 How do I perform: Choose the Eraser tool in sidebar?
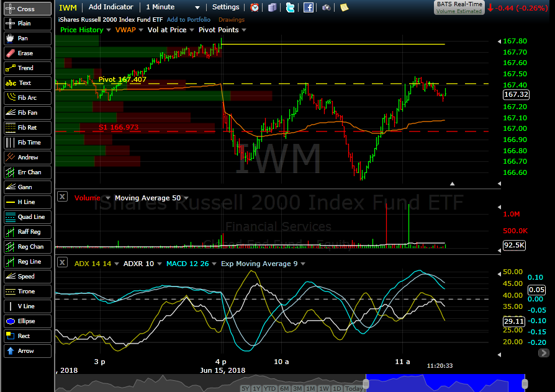(27, 53)
